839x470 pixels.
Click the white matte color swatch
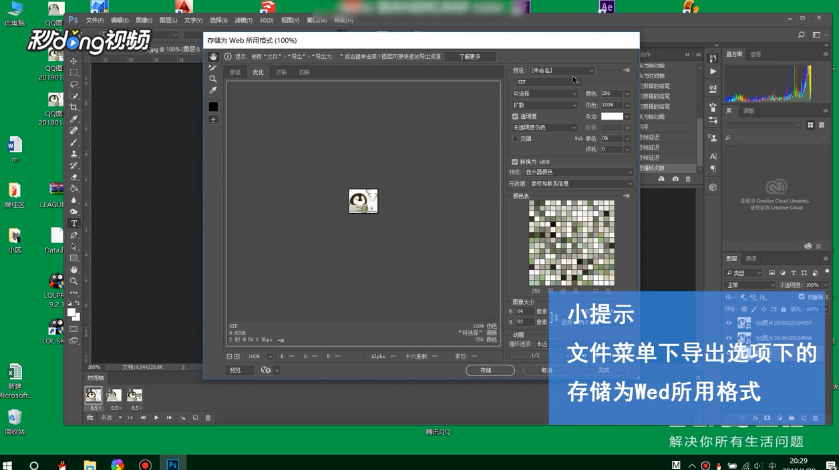coord(612,116)
